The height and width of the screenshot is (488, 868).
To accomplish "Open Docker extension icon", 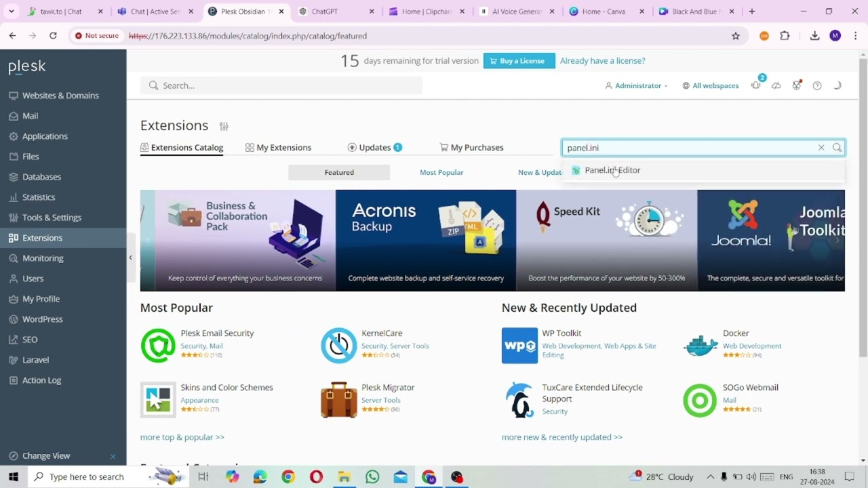I will tap(701, 346).
